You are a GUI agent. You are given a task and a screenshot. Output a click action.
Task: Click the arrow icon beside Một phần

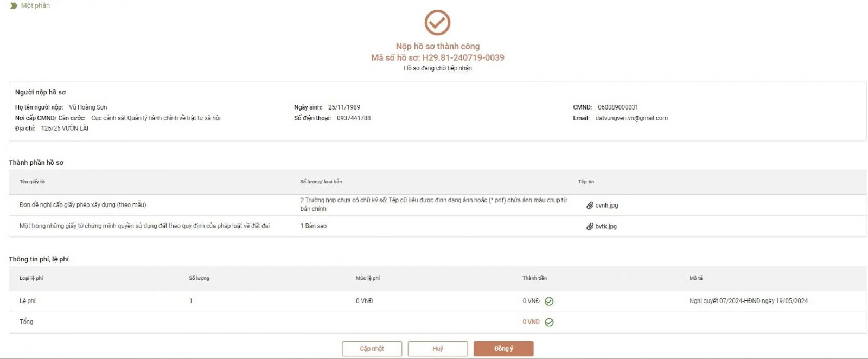click(x=14, y=5)
